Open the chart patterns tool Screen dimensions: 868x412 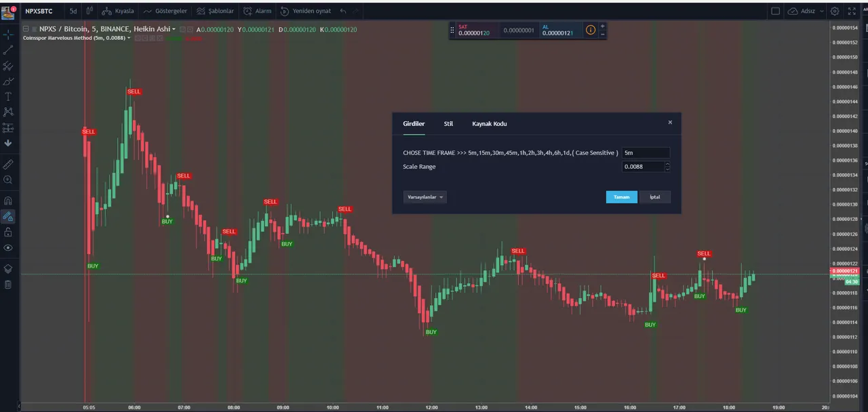tap(8, 112)
